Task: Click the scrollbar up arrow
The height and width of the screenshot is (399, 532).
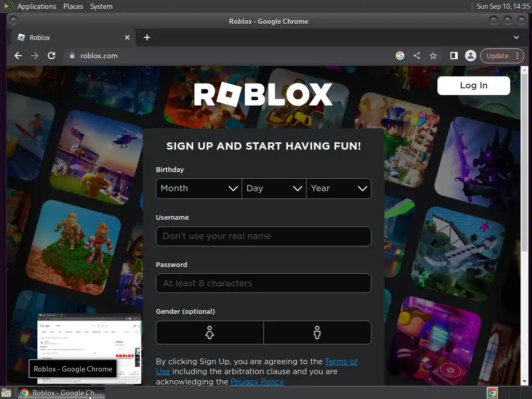Action: [x=524, y=70]
